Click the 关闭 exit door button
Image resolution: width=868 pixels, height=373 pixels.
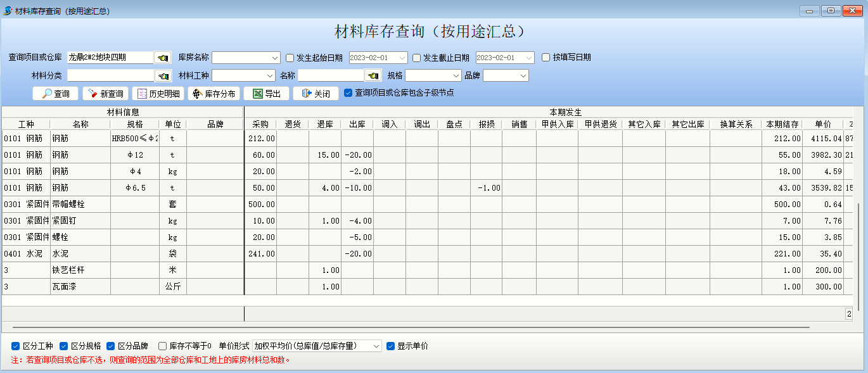pyautogui.click(x=316, y=94)
